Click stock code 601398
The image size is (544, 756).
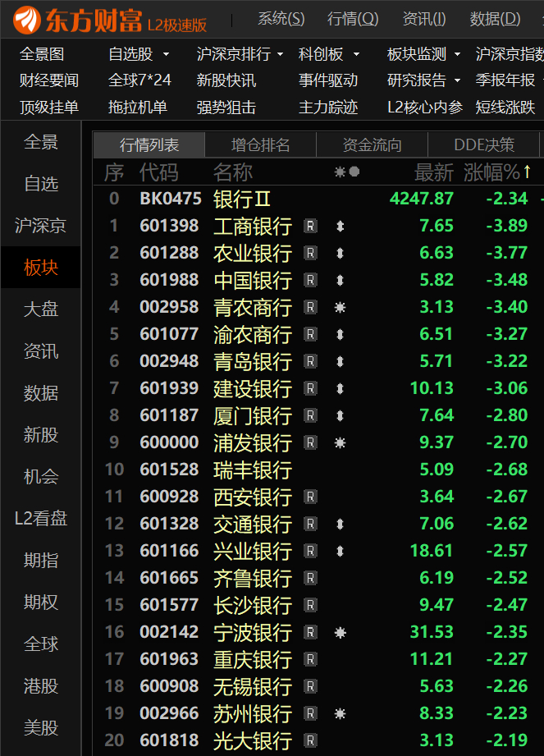169,226
